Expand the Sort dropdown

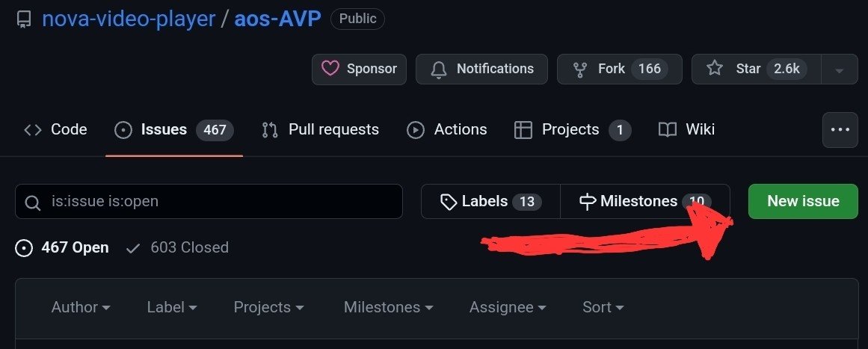[x=603, y=307]
